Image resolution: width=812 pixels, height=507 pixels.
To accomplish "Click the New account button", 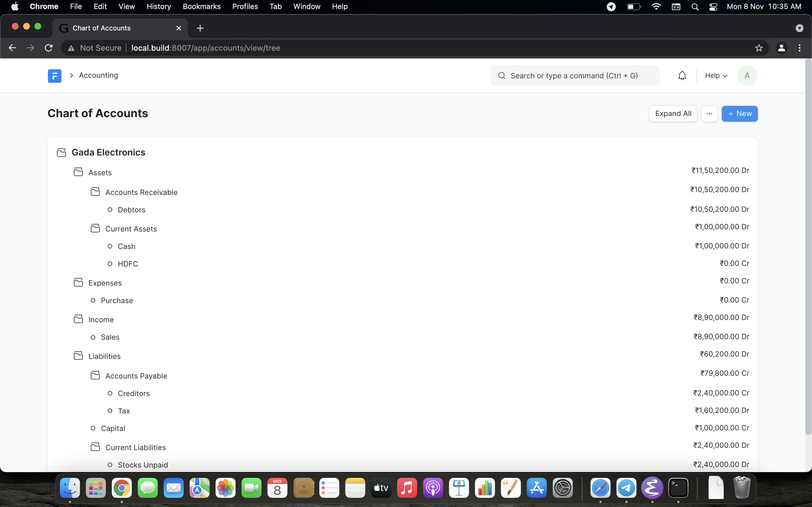I will click(740, 113).
